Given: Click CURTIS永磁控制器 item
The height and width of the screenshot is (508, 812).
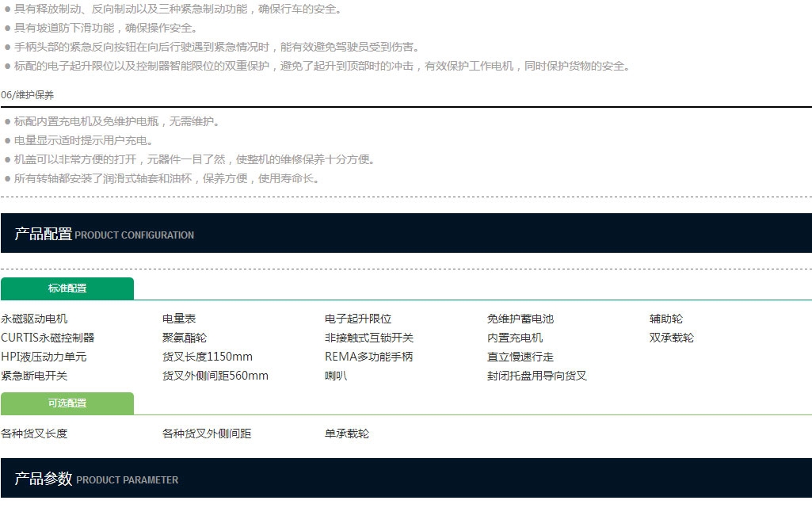Looking at the screenshot, I should (x=48, y=338).
